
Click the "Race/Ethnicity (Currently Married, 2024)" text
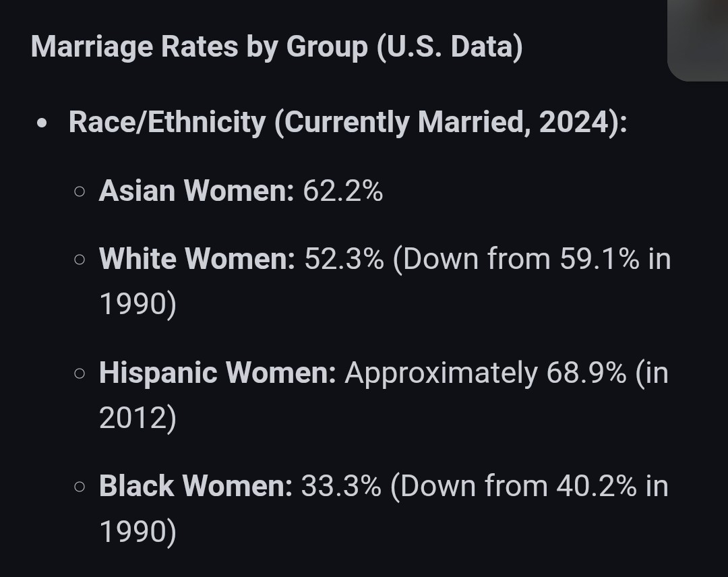tap(348, 123)
